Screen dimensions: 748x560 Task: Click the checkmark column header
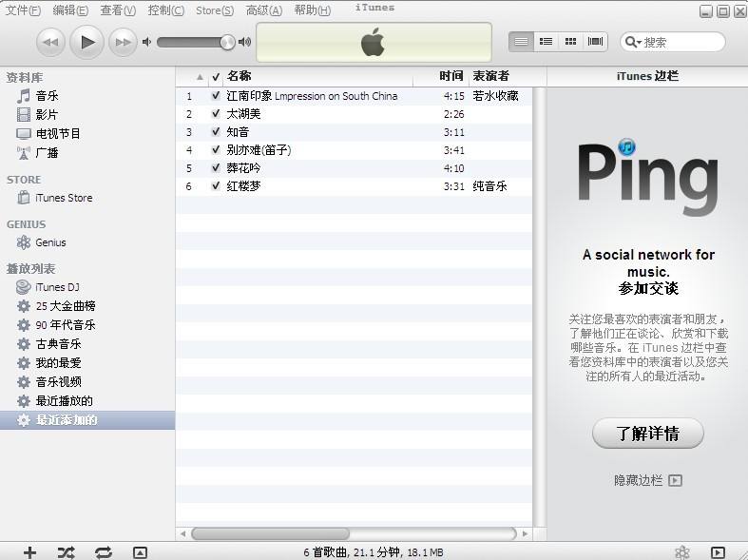pos(216,76)
